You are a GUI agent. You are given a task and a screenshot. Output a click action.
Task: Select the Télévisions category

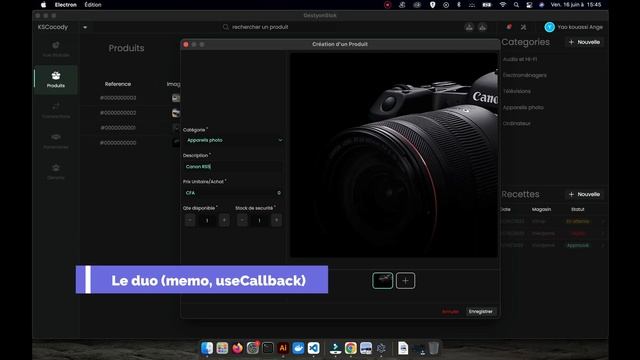[x=517, y=91]
